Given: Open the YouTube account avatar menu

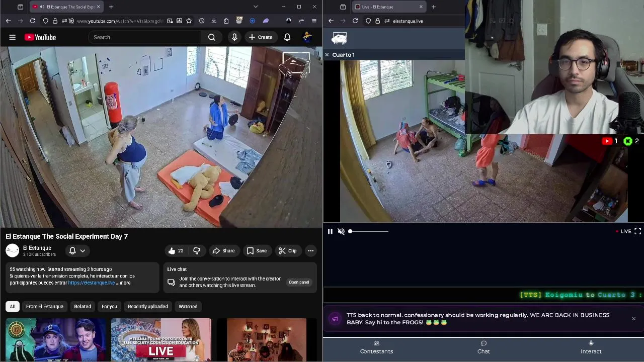Looking at the screenshot, I should point(307,37).
